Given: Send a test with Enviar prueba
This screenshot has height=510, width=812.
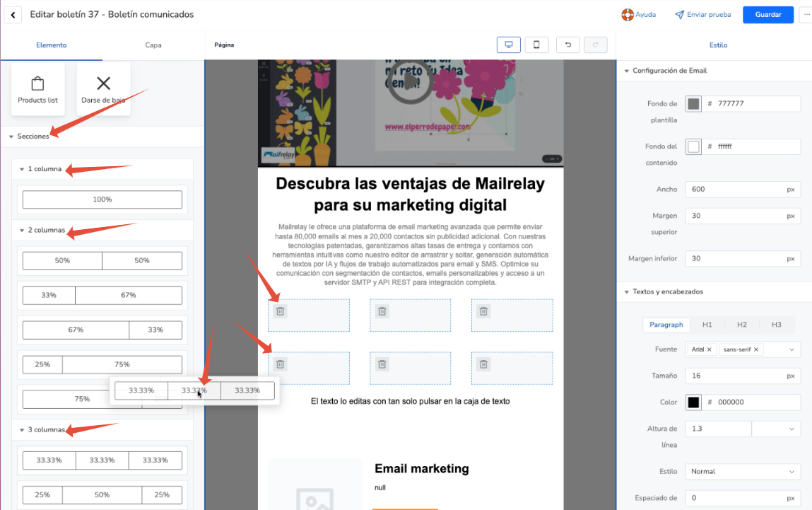Looking at the screenshot, I should [702, 15].
